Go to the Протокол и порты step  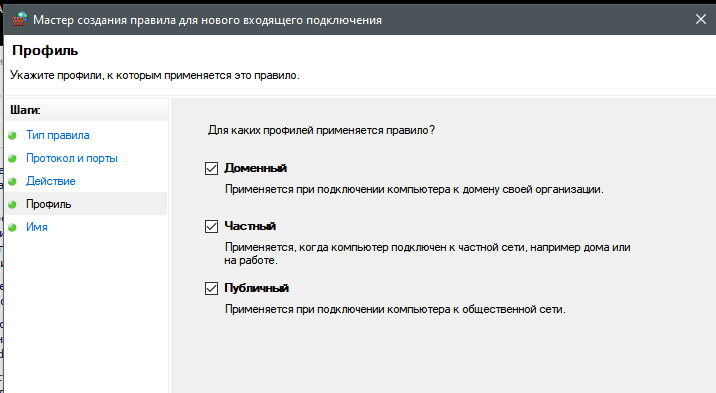(72, 158)
